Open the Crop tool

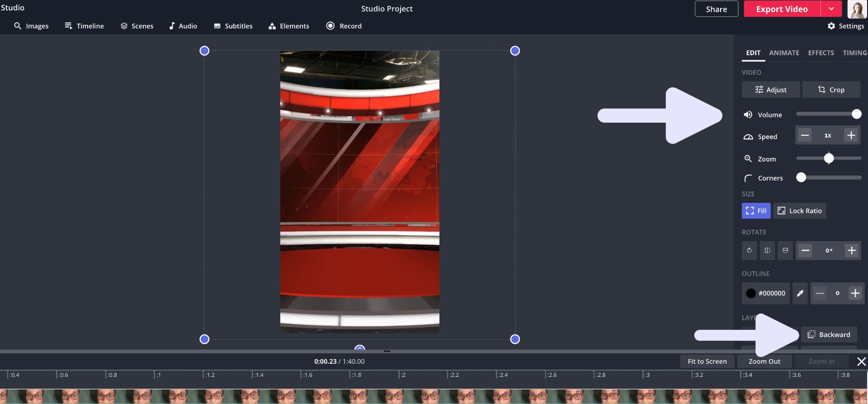pos(831,90)
